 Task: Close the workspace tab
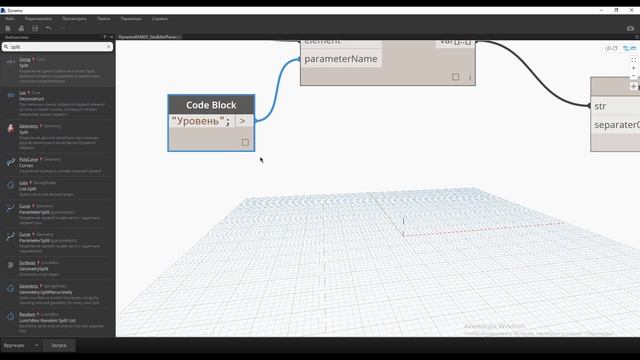(x=180, y=37)
